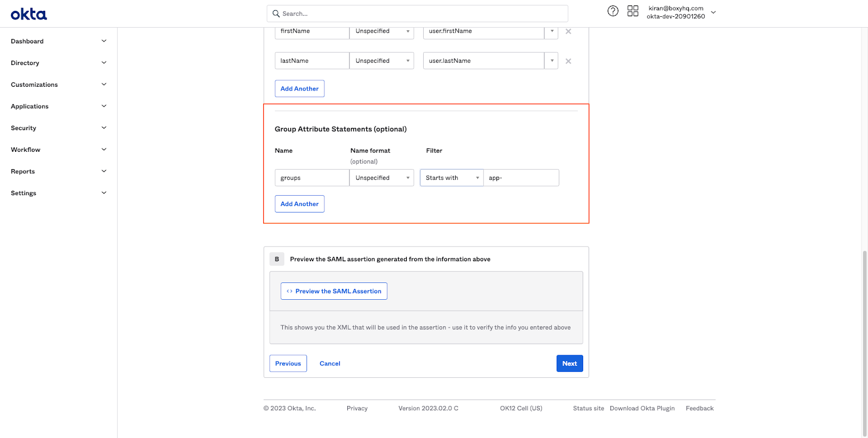This screenshot has height=438, width=868.
Task: Click Add Another under group attribute statements
Action: tap(299, 204)
